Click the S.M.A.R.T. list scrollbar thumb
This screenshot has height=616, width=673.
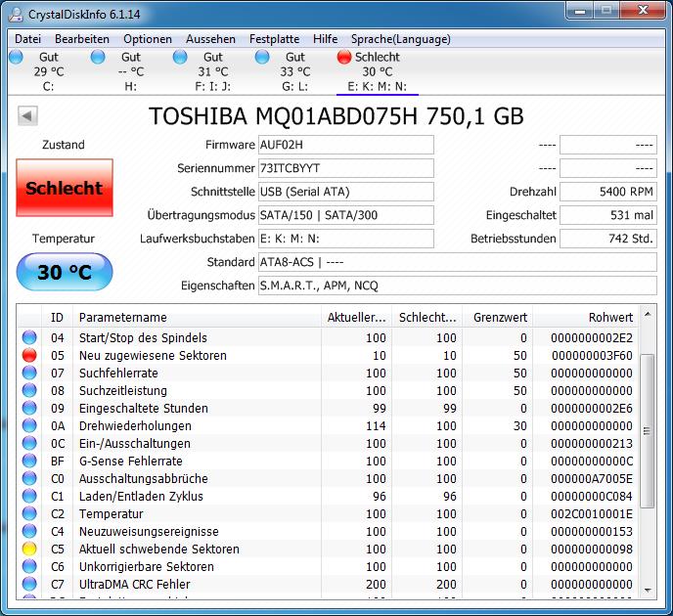coord(647,430)
